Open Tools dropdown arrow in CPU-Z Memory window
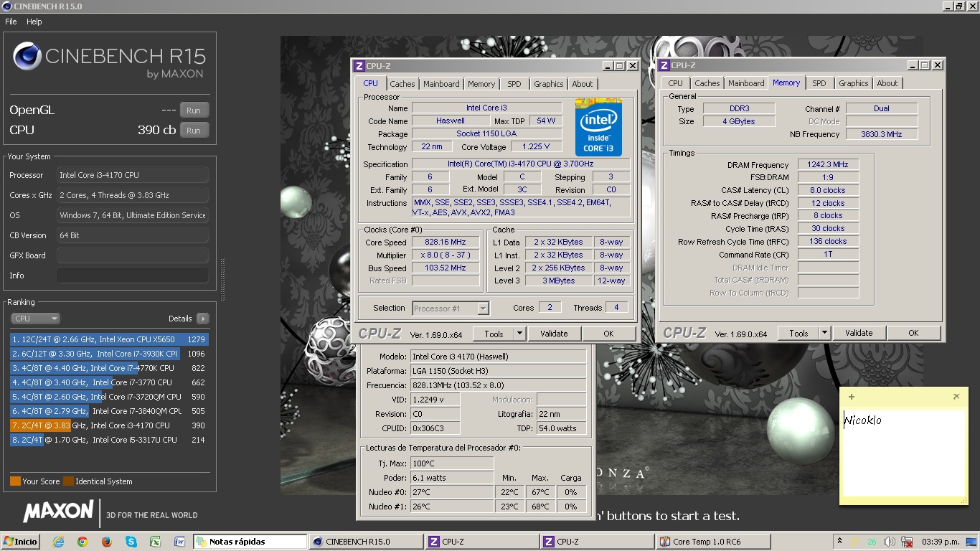Viewport: 980px width, 551px height. pos(824,333)
